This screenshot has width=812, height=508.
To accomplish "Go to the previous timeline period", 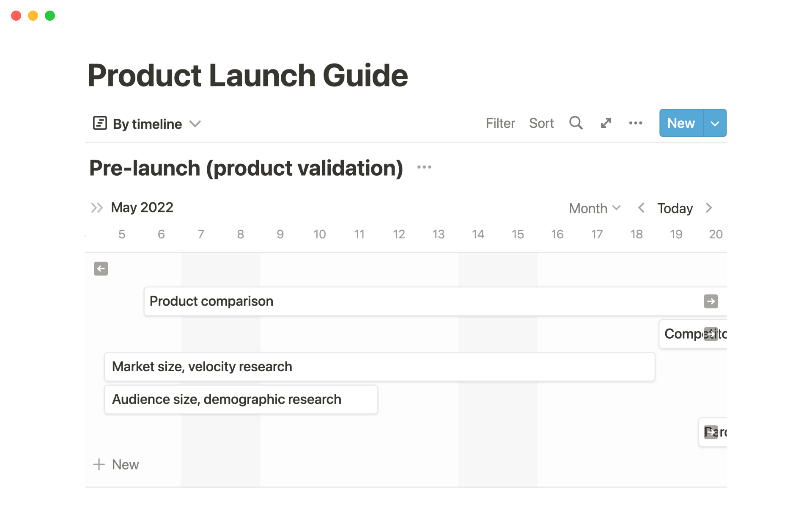I will pyautogui.click(x=641, y=208).
